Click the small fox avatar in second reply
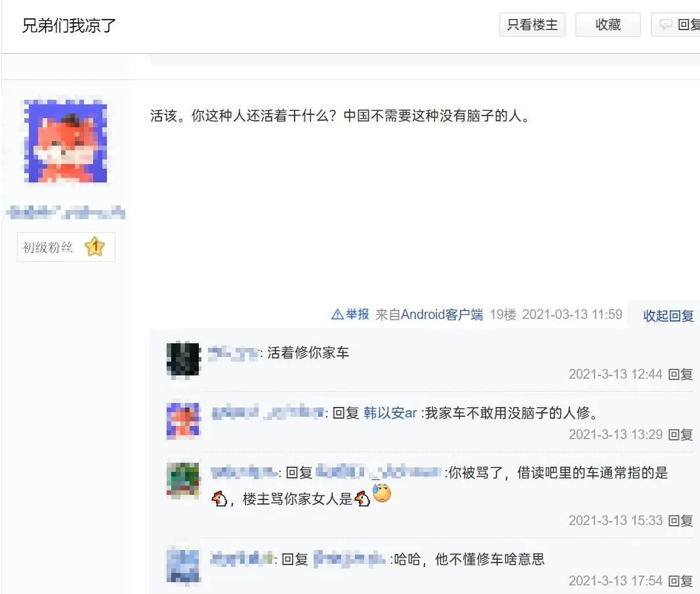 (183, 420)
